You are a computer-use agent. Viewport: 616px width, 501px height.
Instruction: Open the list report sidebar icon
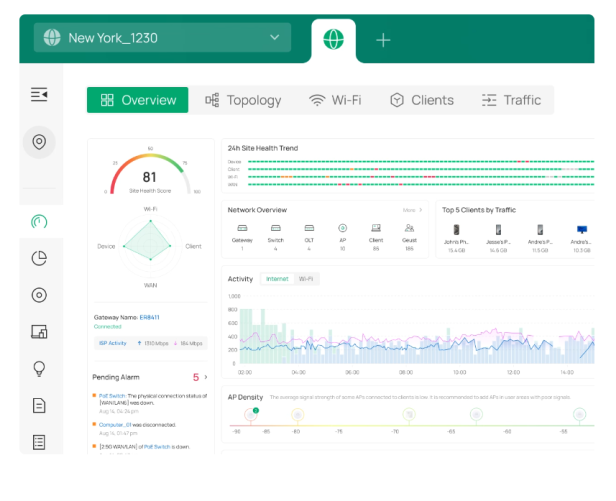tap(39, 442)
